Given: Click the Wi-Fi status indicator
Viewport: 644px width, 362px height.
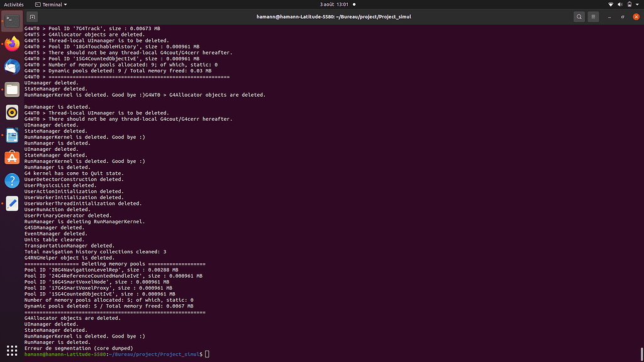Looking at the screenshot, I should pyautogui.click(x=610, y=4).
